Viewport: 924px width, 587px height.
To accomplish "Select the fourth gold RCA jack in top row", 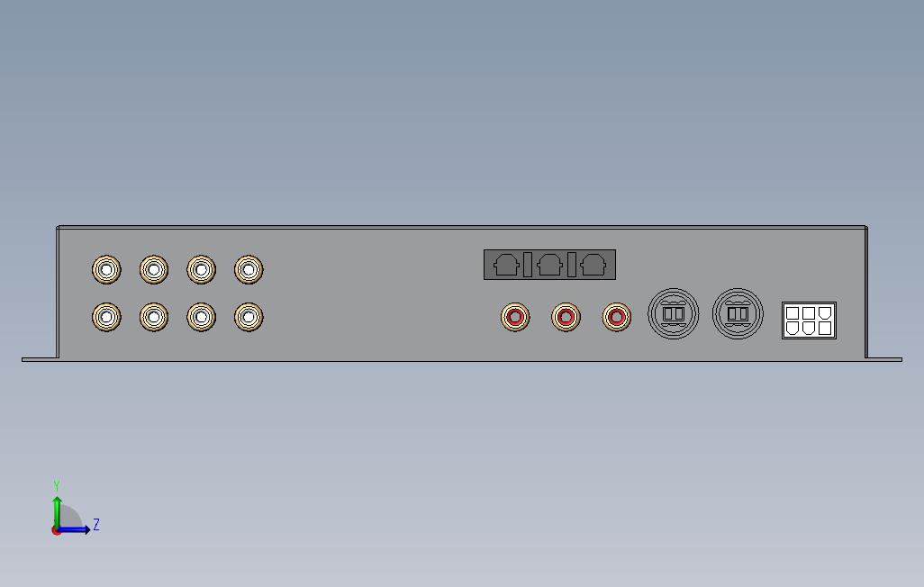I will [x=249, y=270].
